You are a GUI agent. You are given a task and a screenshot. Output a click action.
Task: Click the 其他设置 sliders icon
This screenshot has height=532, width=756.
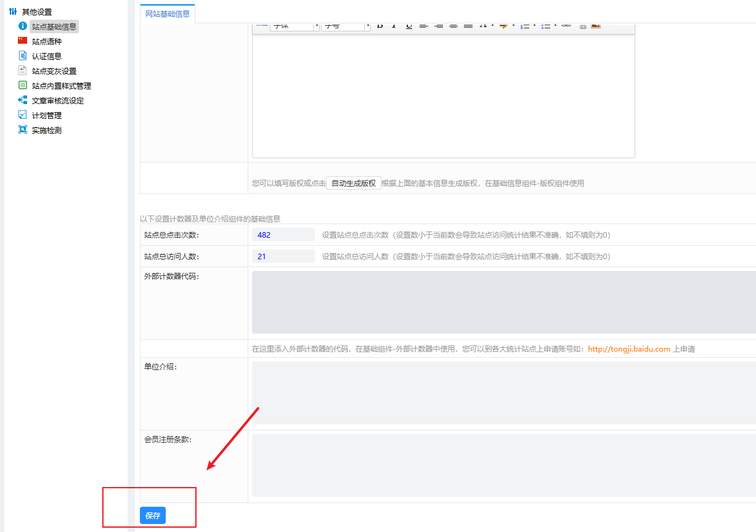(13, 12)
